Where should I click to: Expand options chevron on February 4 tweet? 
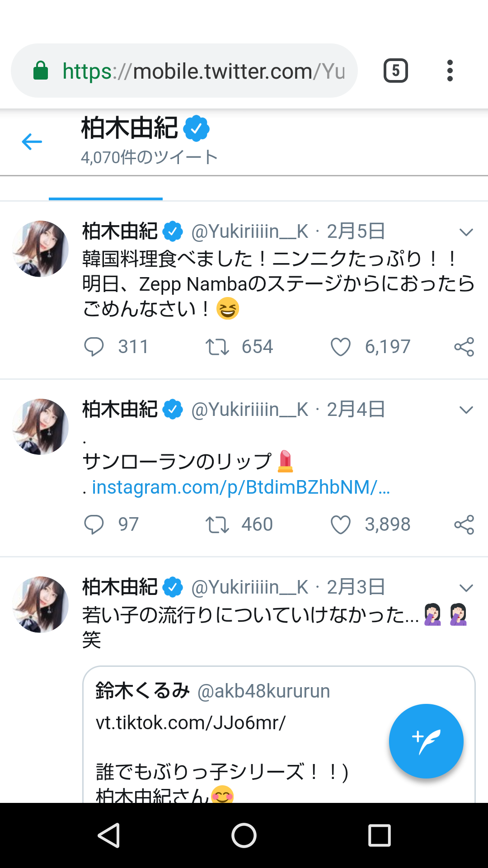(466, 410)
